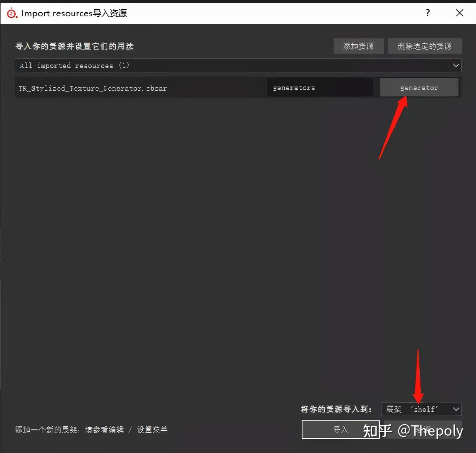
Task: Click the generators prefix input field
Action: (320, 88)
